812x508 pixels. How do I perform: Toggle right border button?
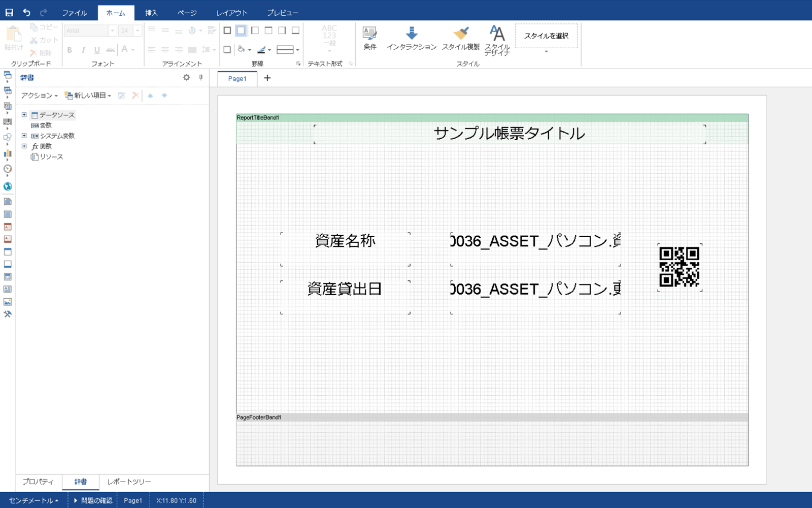(282, 30)
